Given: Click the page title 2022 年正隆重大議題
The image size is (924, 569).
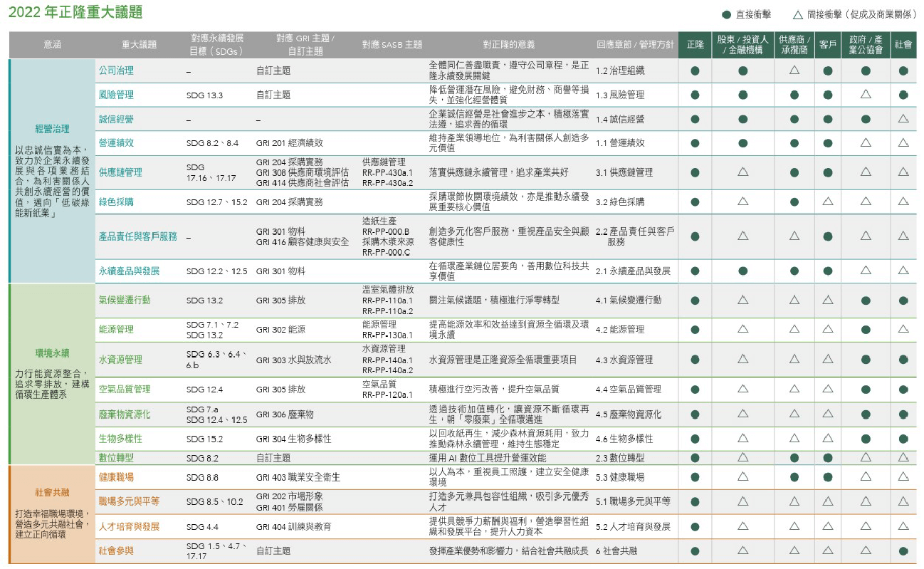Looking at the screenshot, I should [x=75, y=14].
